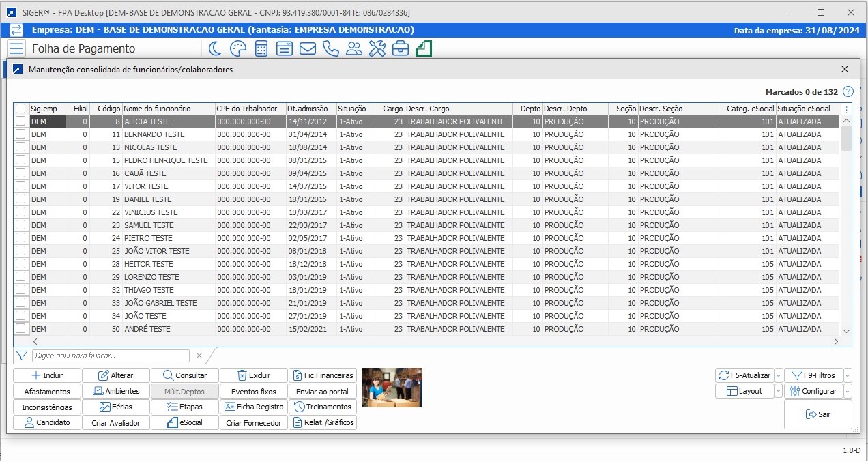Image resolution: width=868 pixels, height=462 pixels.
Task: Mark the checkbox for BERNARDO TESTE
Action: point(20,134)
